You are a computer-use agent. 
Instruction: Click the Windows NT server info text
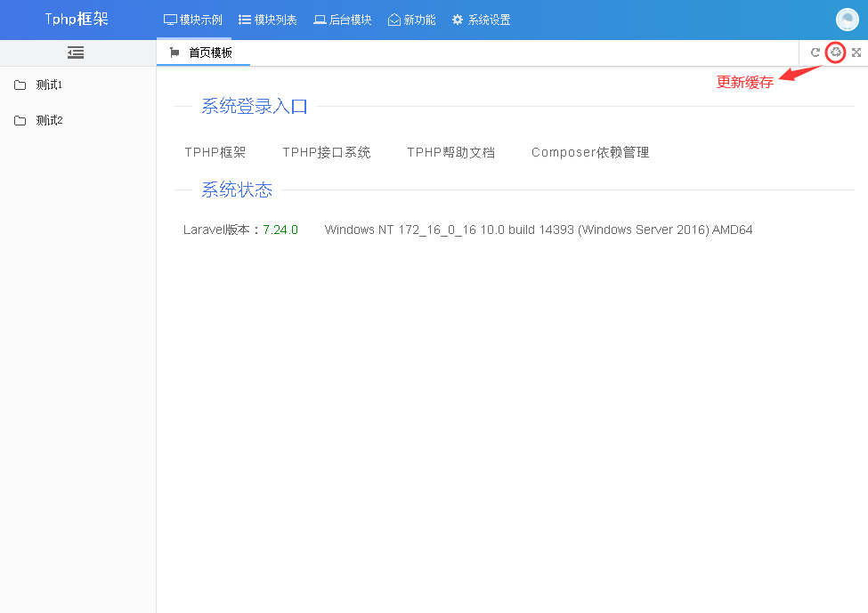(x=538, y=230)
